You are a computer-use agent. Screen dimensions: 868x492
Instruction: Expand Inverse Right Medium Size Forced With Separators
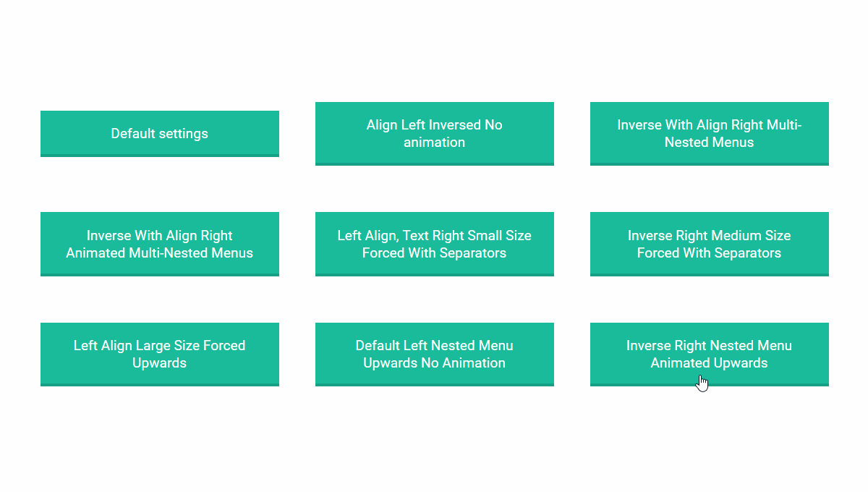(709, 244)
